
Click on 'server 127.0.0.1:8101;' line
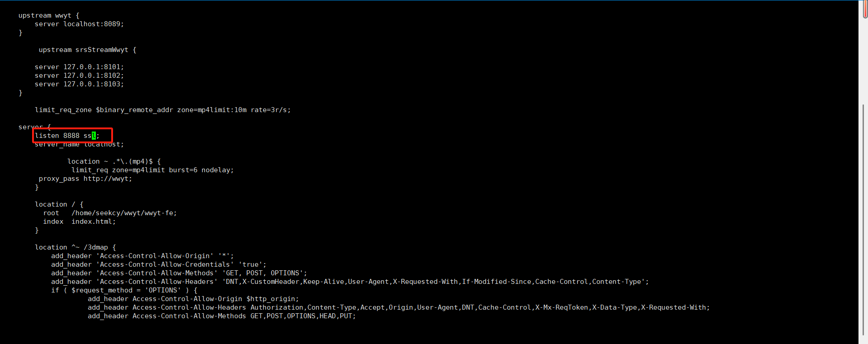pyautogui.click(x=79, y=67)
